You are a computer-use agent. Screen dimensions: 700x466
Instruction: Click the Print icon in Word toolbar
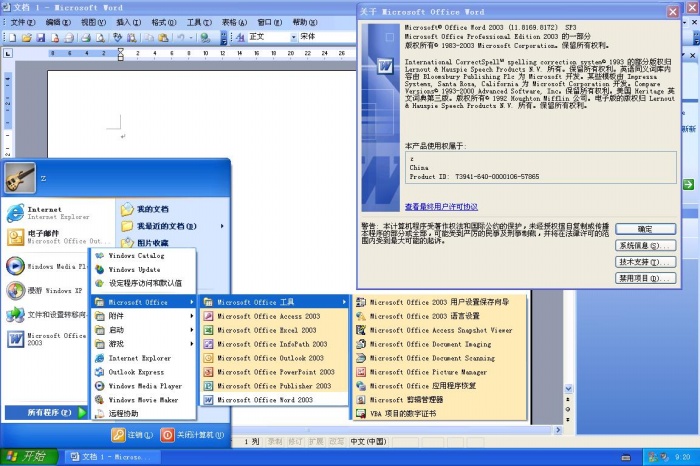86,37
